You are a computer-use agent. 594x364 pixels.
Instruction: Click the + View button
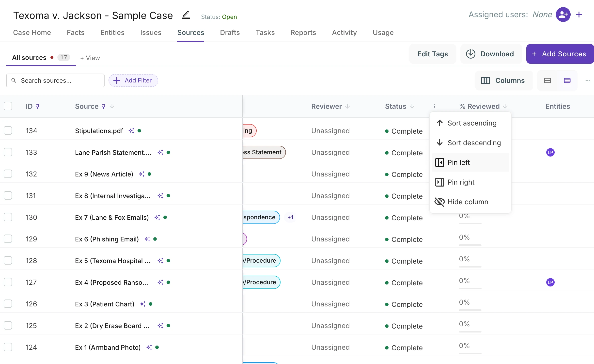[90, 58]
